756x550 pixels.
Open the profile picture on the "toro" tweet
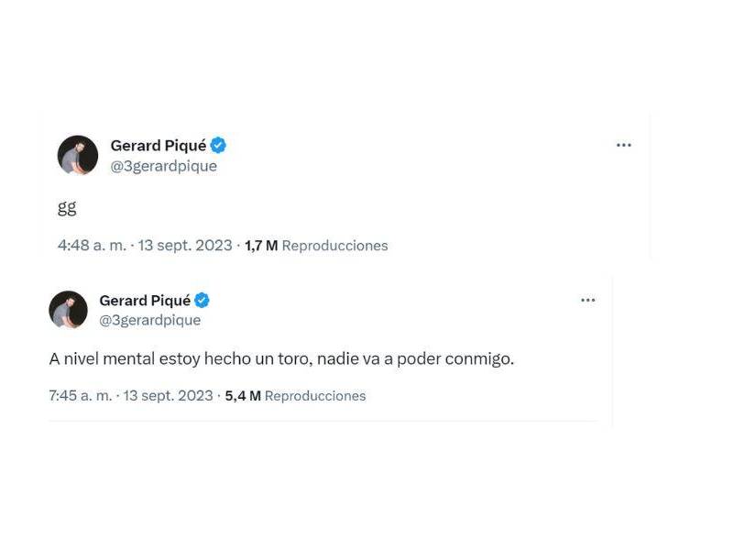(68, 310)
